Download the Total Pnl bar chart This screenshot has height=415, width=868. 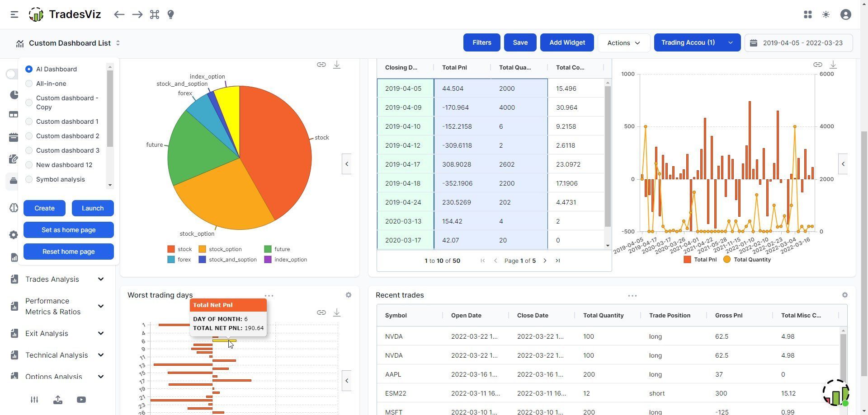[x=833, y=65]
